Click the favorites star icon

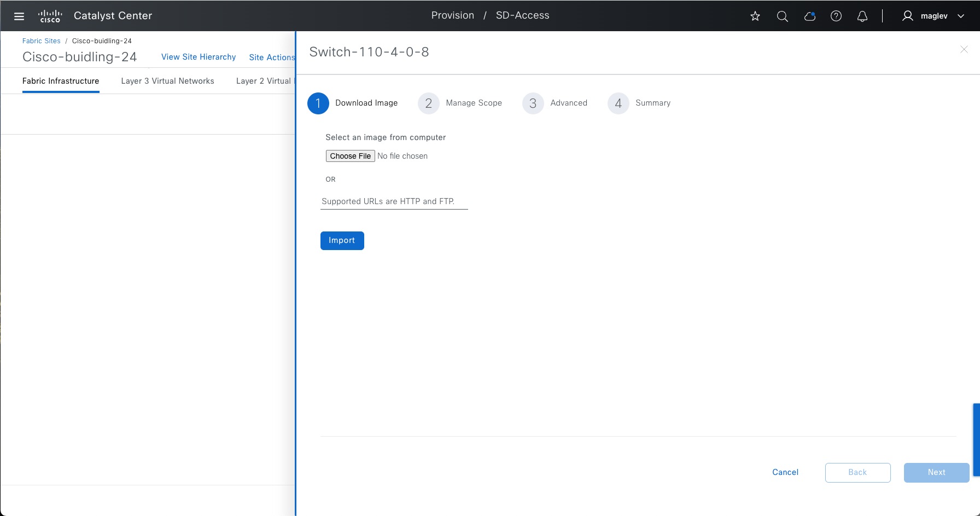[755, 16]
